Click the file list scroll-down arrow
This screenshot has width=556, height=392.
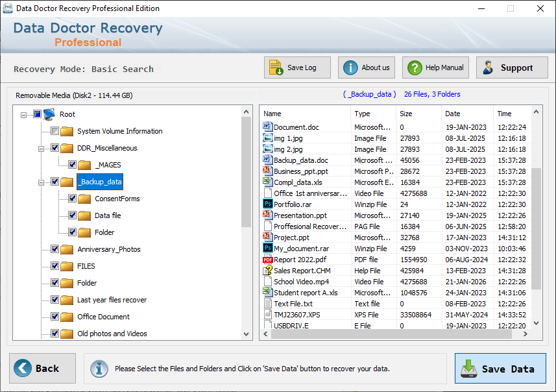pyautogui.click(x=536, y=323)
